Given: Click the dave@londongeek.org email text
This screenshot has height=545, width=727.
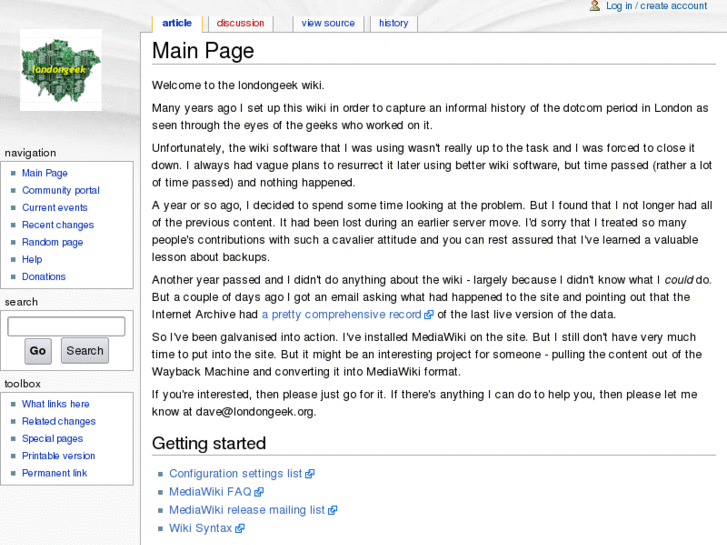Looking at the screenshot, I should (255, 412).
